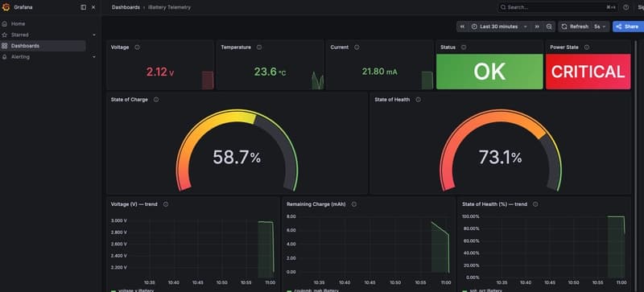Viewport: 644px width, 292px height.
Task: Click the 23.6 °C temperature value
Action: click(270, 72)
